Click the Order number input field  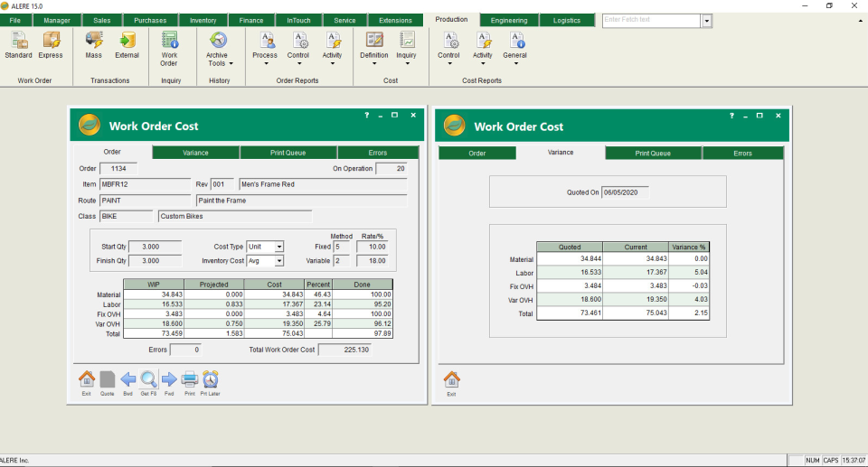click(118, 168)
